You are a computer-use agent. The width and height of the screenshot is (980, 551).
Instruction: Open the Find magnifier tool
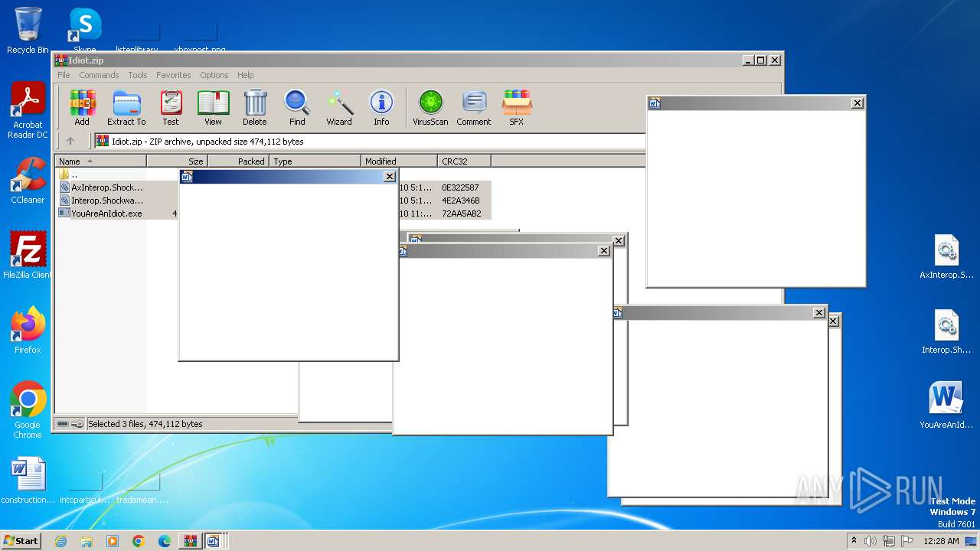click(x=297, y=108)
